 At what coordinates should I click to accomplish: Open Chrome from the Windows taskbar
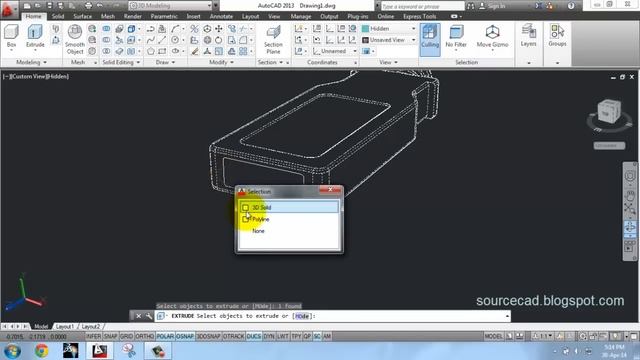click(41, 351)
